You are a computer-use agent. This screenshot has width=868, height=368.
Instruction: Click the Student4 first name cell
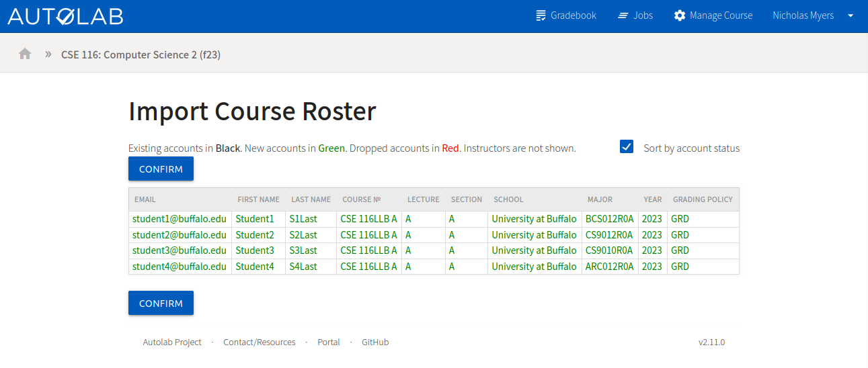pyautogui.click(x=259, y=267)
